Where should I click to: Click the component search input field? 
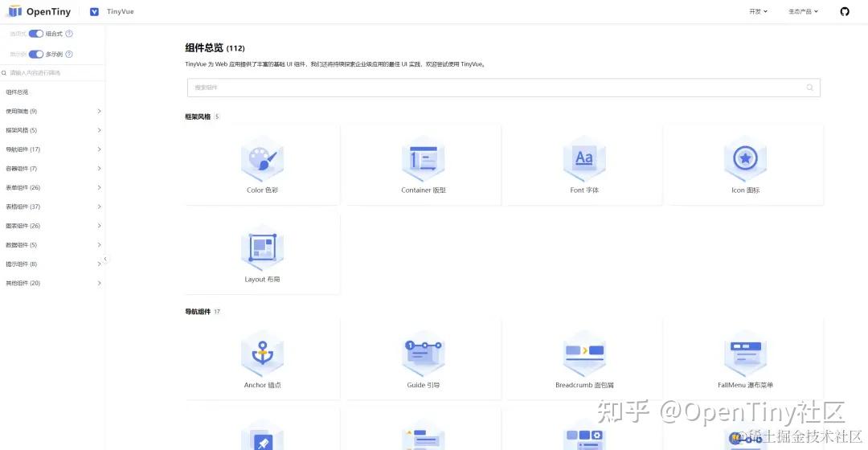504,88
